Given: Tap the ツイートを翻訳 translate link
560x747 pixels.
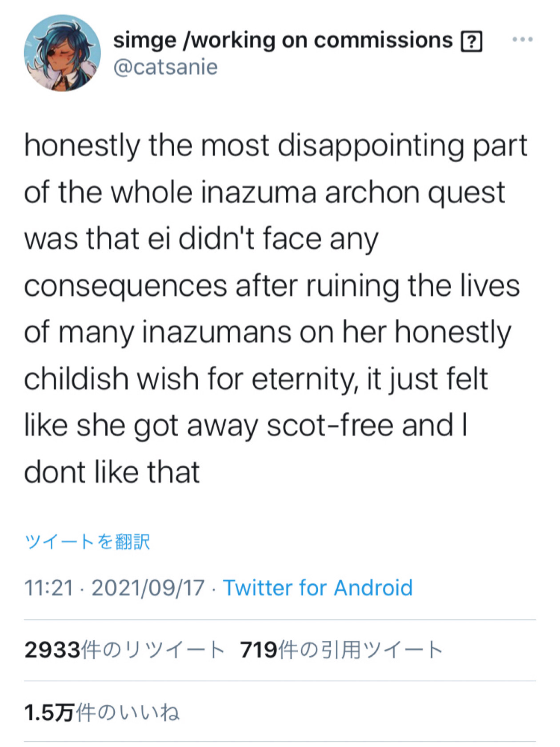Looking at the screenshot, I should tap(88, 542).
